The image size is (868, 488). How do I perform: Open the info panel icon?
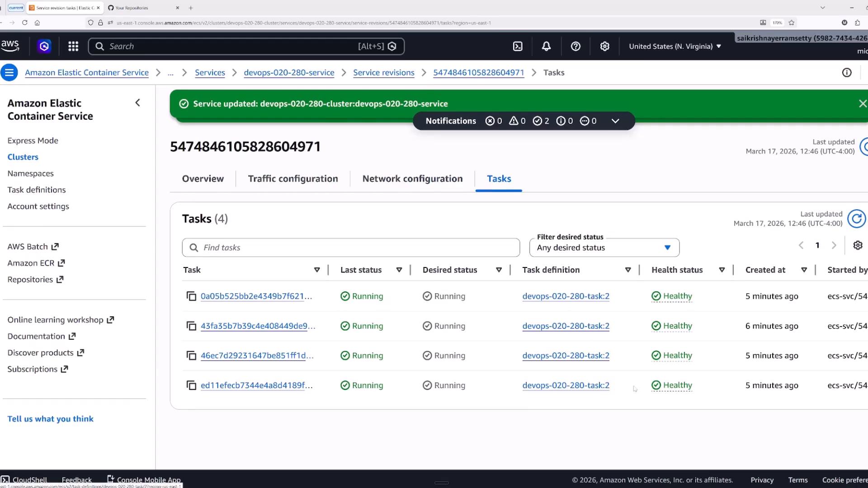tap(847, 73)
